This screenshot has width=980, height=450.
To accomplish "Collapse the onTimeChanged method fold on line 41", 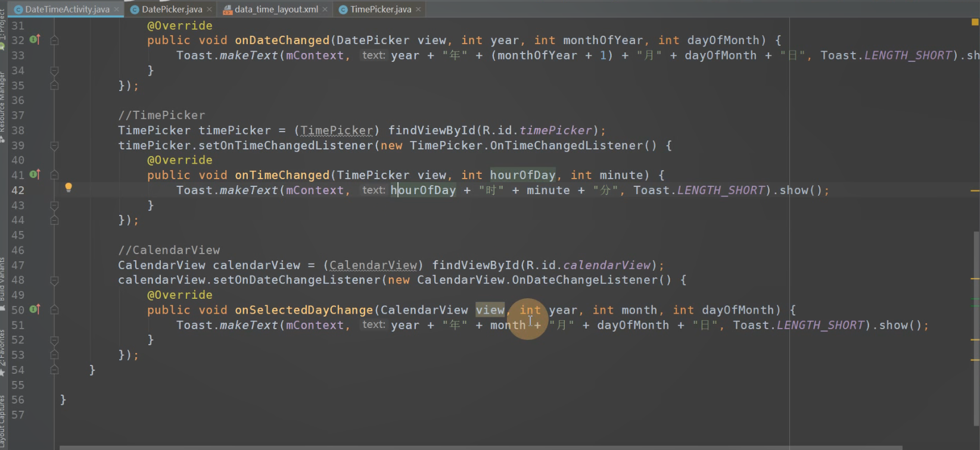I will coord(54,175).
